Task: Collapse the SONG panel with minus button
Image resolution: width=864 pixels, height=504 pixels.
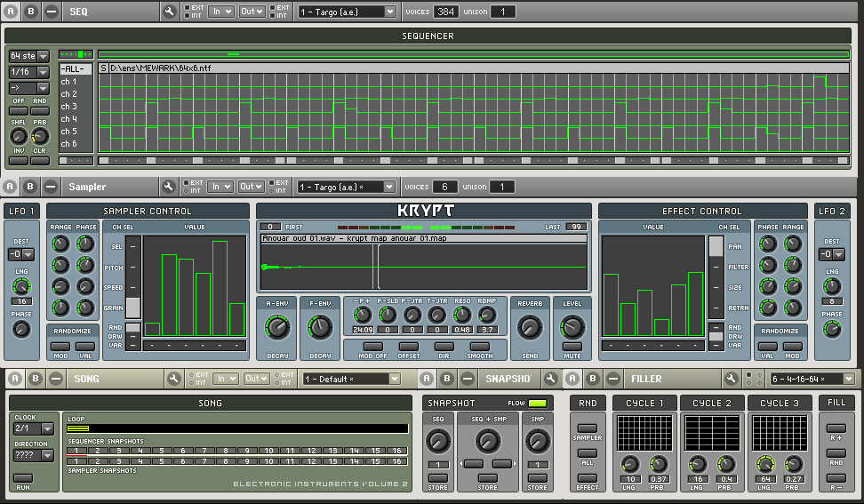Action: coord(56,379)
